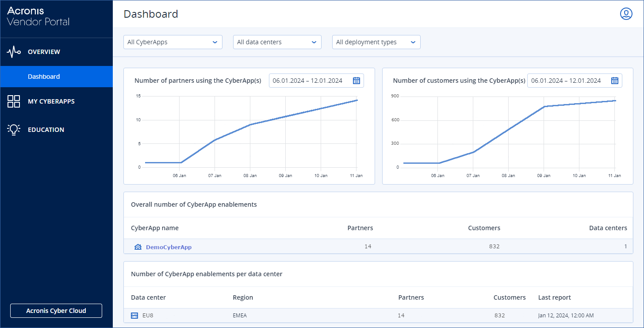Click the EU8 data center name

coord(148,316)
